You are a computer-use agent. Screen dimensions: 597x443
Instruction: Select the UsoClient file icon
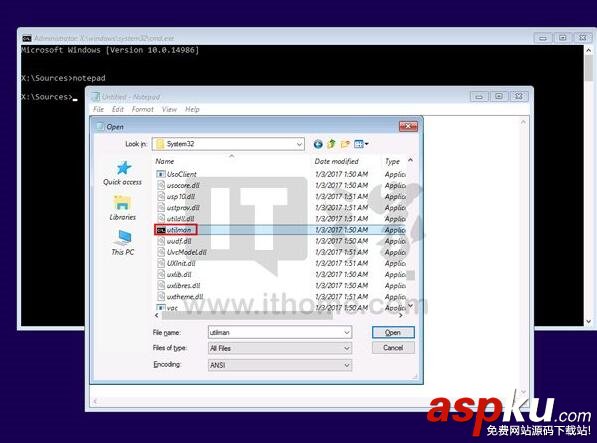click(x=161, y=174)
